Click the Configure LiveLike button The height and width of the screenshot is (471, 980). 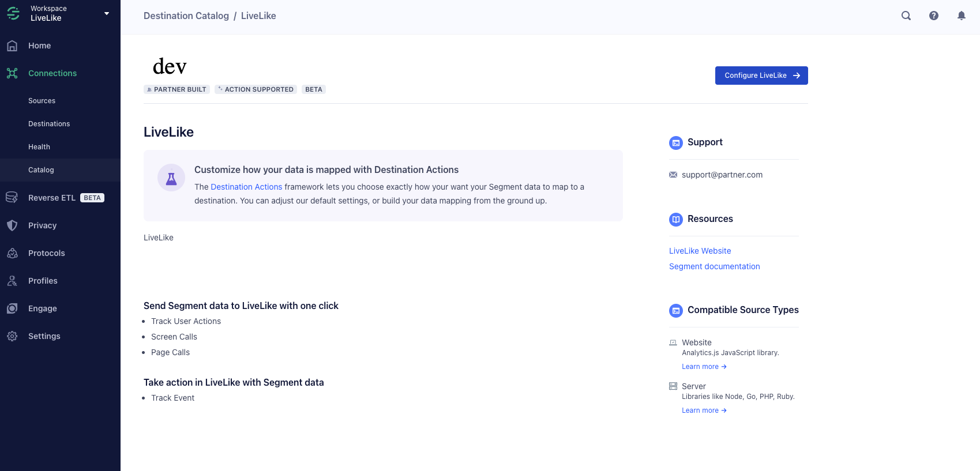click(x=761, y=76)
